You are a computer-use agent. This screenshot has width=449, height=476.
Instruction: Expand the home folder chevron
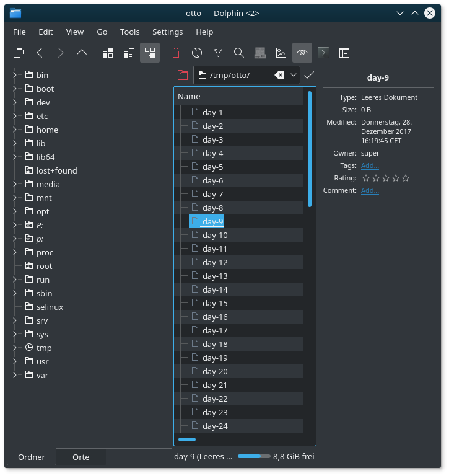pyautogui.click(x=15, y=130)
